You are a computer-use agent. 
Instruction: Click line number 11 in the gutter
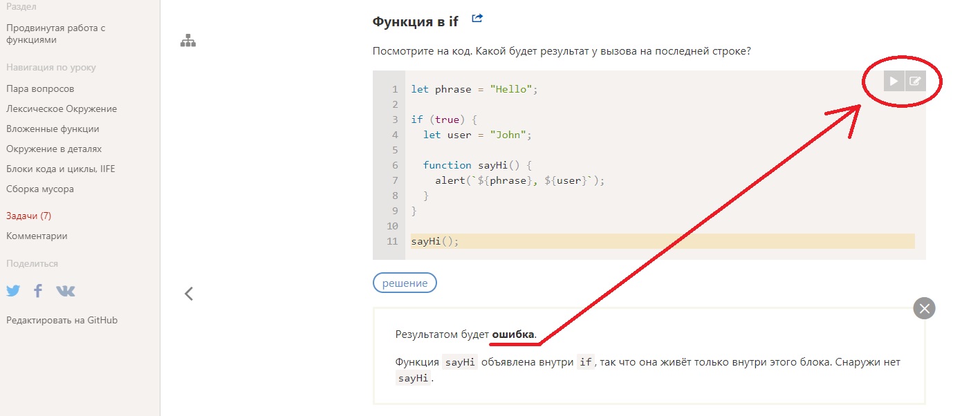click(x=392, y=241)
